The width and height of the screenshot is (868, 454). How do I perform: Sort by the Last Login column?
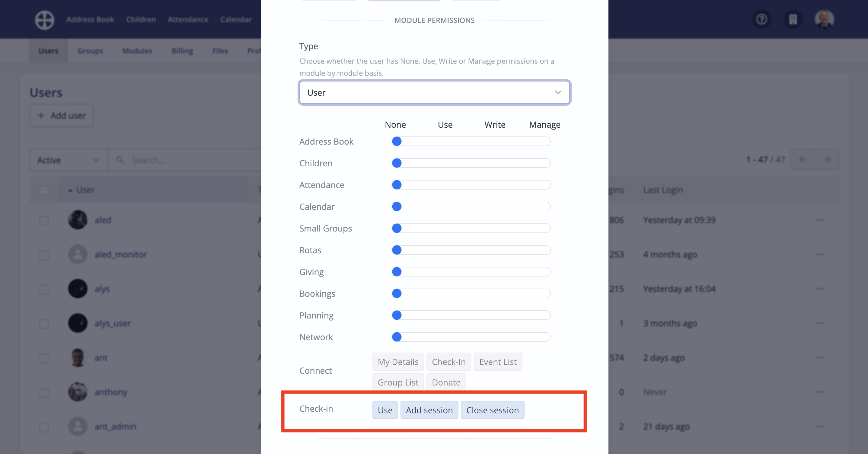(663, 190)
